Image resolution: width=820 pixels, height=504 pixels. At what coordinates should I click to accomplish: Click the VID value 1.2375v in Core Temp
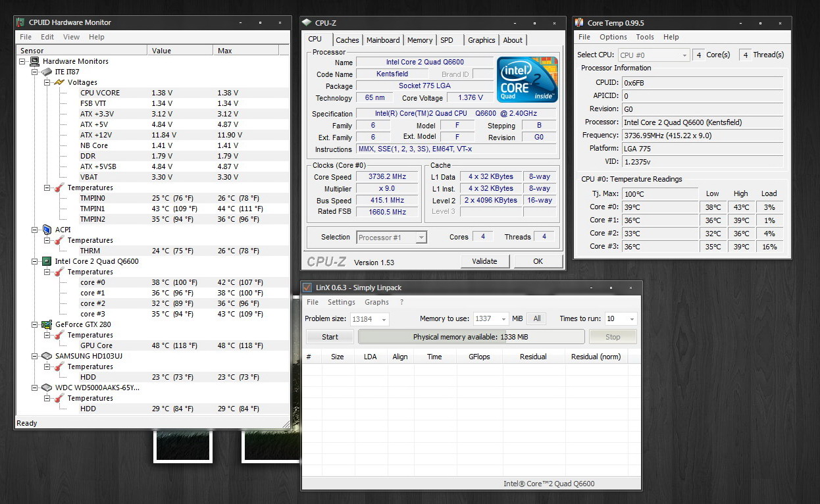(x=702, y=161)
